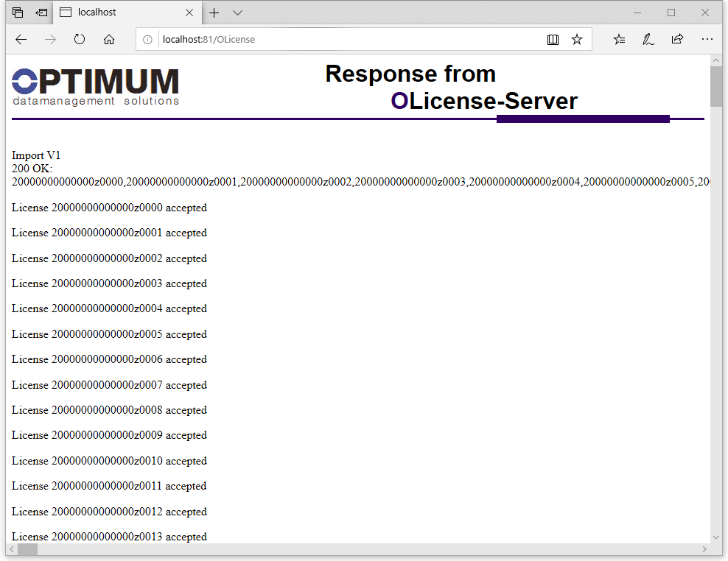Click 'License 20000000000000z0012 accepted'
728x561 pixels.
pyautogui.click(x=109, y=512)
